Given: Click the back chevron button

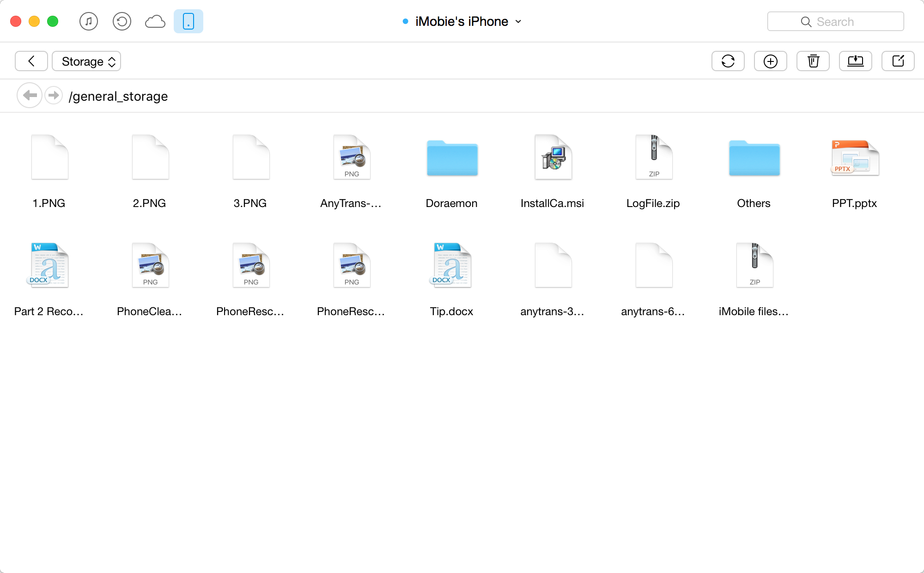Looking at the screenshot, I should tap(31, 61).
